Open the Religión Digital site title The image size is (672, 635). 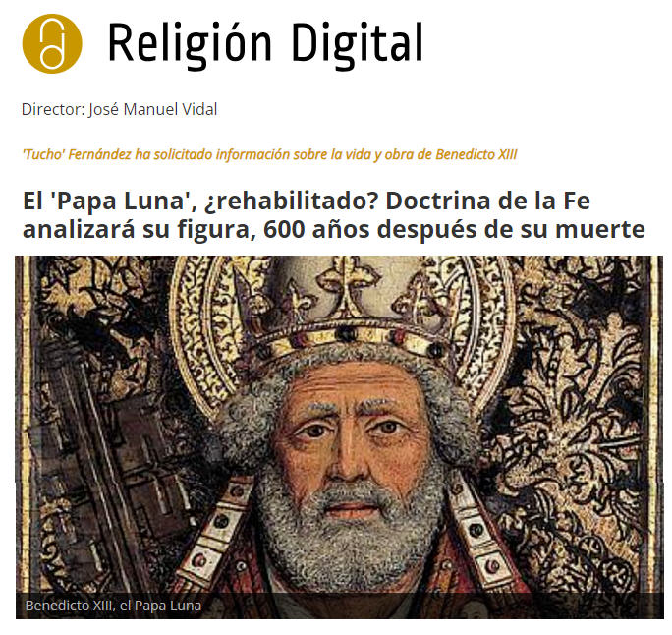click(265, 45)
